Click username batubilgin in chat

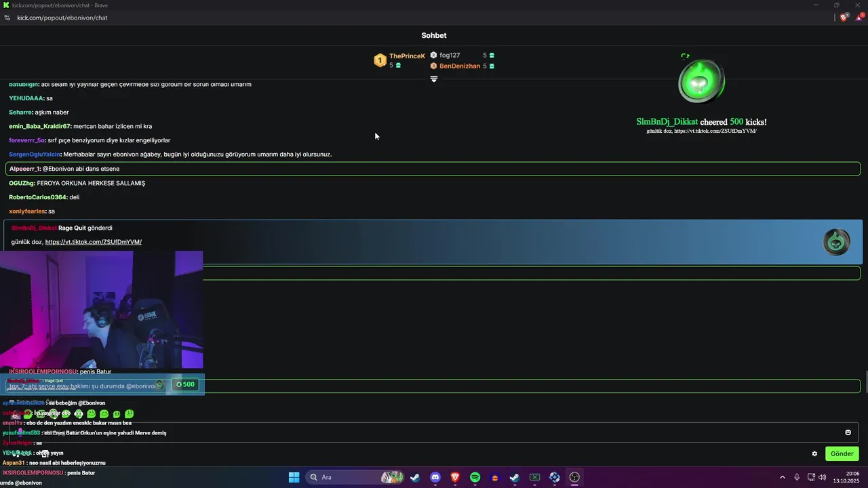(24, 84)
